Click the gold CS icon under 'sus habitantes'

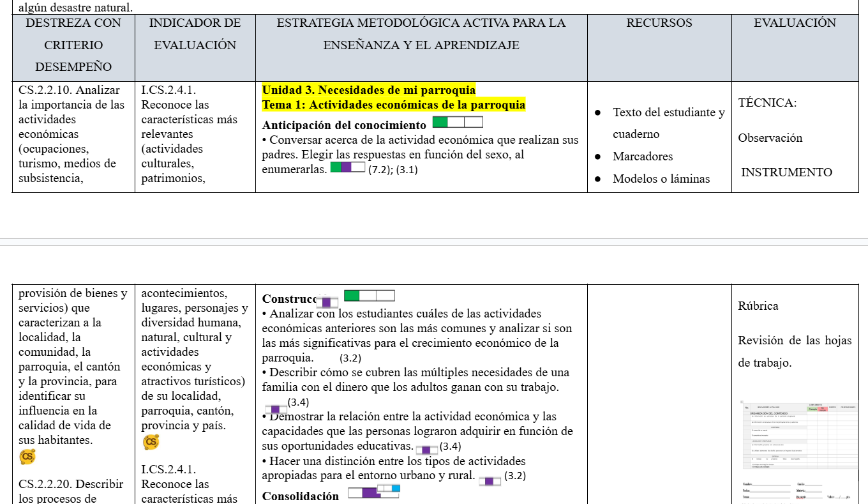point(27,456)
